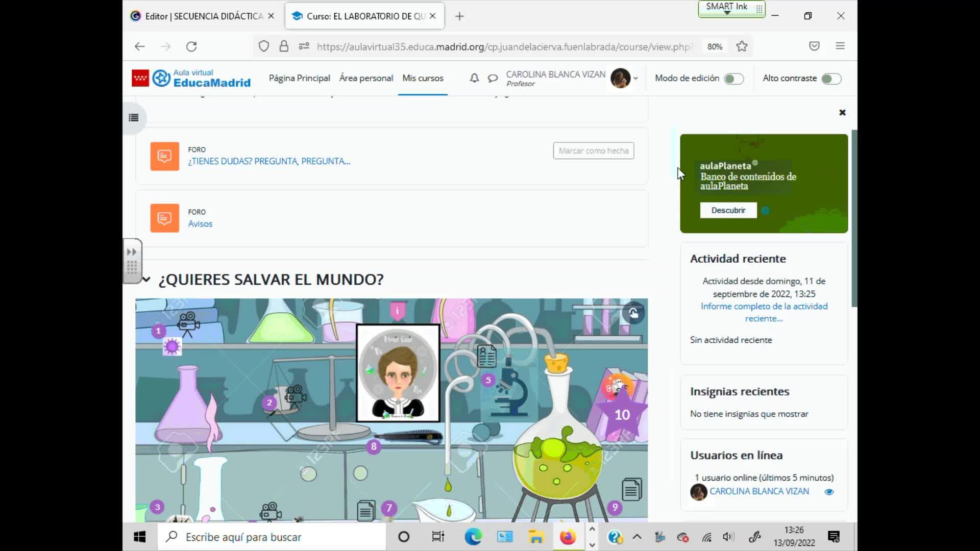
Task: Switch to the Editor SECUENCIA DIDÁCTICA tab
Action: (x=202, y=16)
